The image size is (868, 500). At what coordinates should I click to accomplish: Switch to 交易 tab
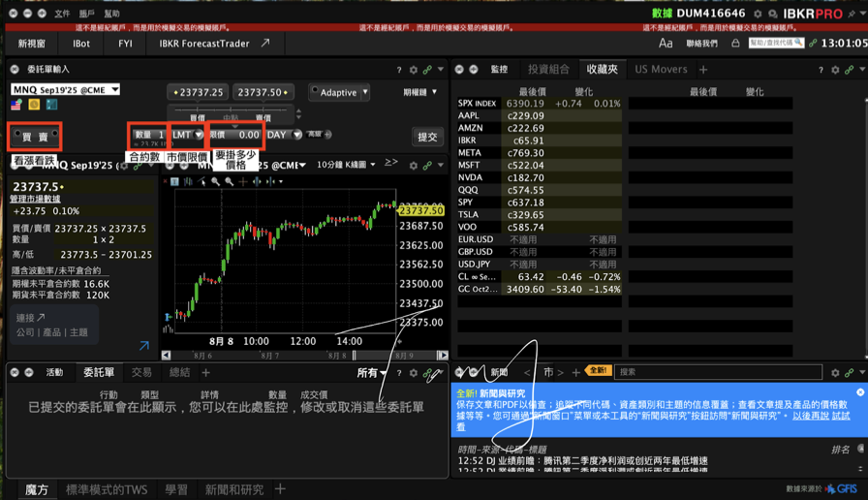[x=141, y=372]
